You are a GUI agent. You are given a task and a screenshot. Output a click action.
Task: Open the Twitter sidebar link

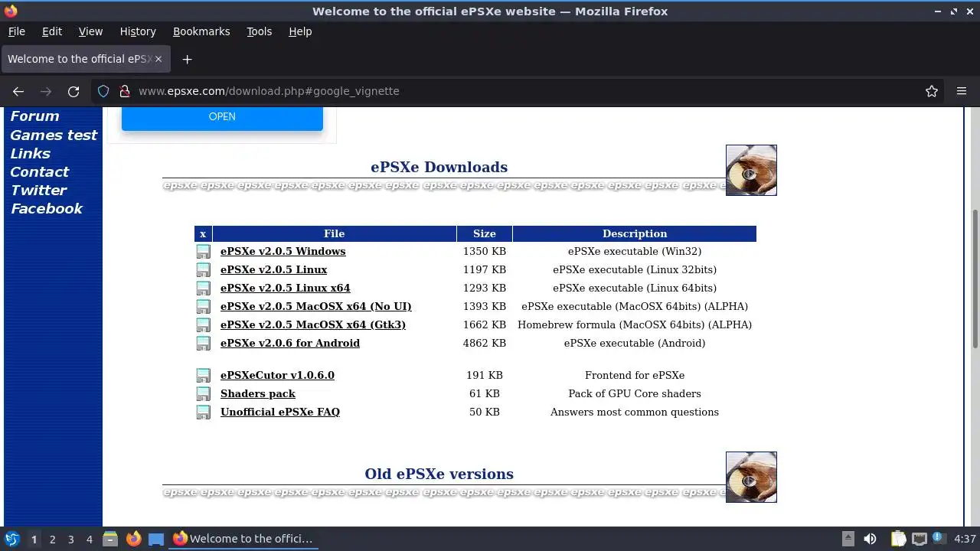[x=38, y=190]
